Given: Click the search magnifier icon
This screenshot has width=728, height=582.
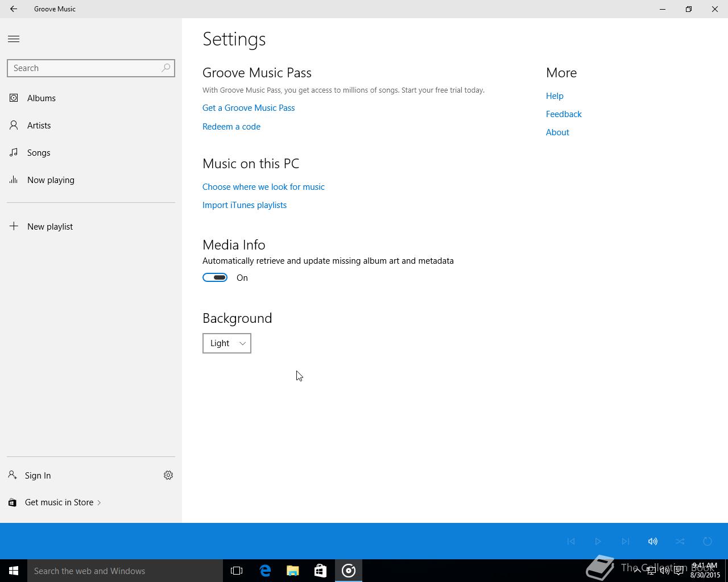Looking at the screenshot, I should [x=166, y=68].
